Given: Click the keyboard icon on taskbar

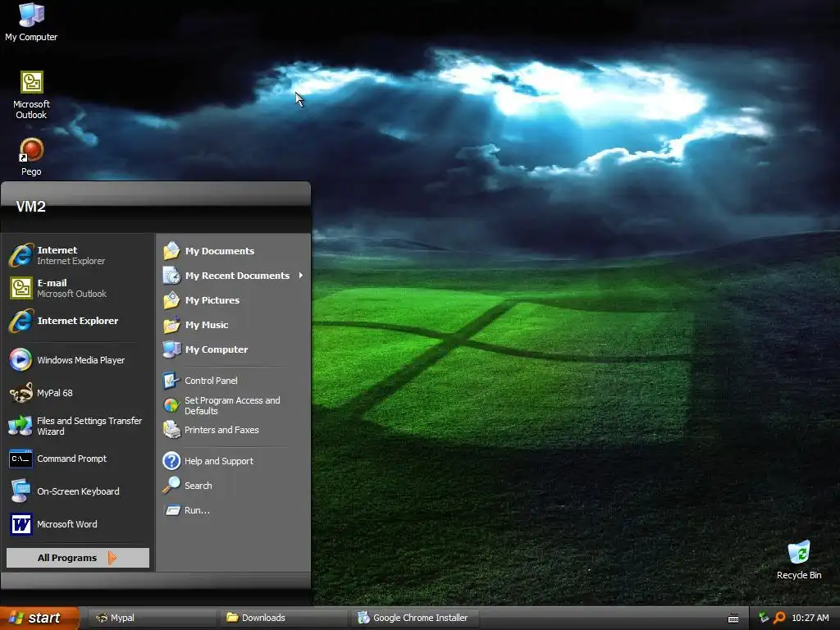Looking at the screenshot, I should [733, 619].
